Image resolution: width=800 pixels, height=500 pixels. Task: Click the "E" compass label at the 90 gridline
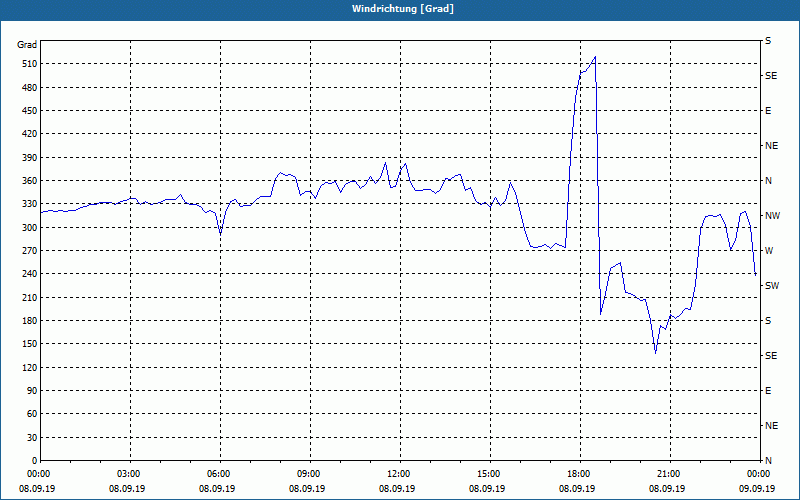(768, 391)
